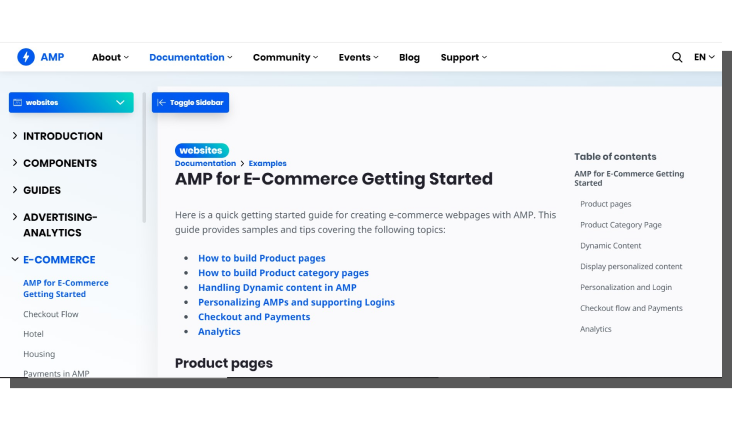
Task: Click the Toggle Sidebar button
Action: click(190, 103)
